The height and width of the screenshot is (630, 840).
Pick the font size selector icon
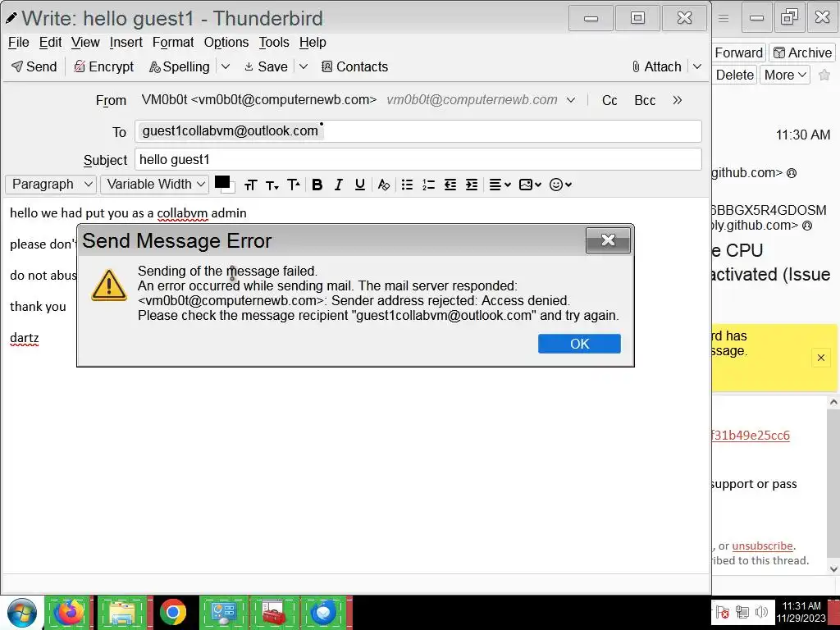point(250,185)
